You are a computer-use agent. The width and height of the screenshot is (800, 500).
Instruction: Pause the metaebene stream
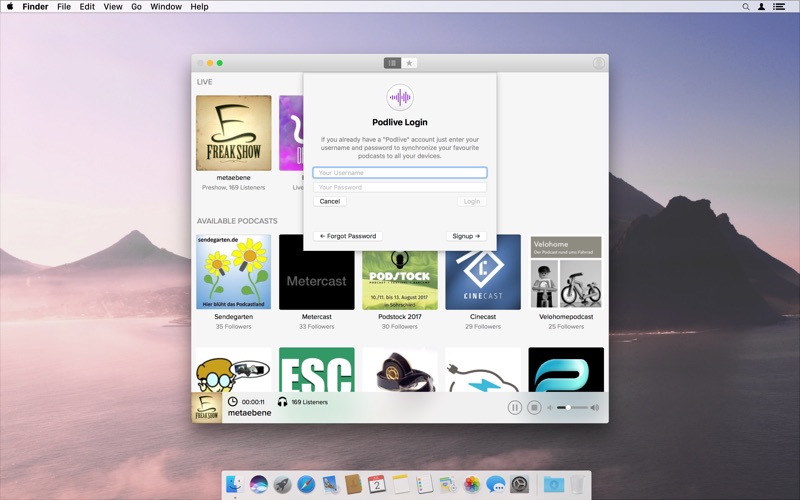(x=515, y=407)
